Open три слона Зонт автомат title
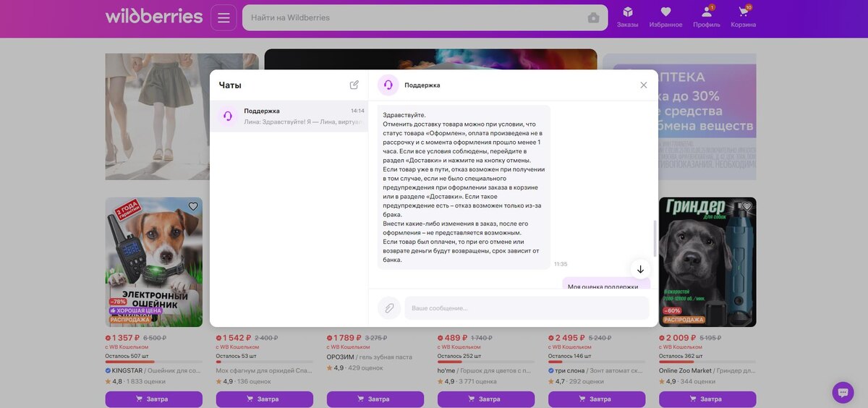Image resolution: width=868 pixels, height=408 pixels. [597, 371]
